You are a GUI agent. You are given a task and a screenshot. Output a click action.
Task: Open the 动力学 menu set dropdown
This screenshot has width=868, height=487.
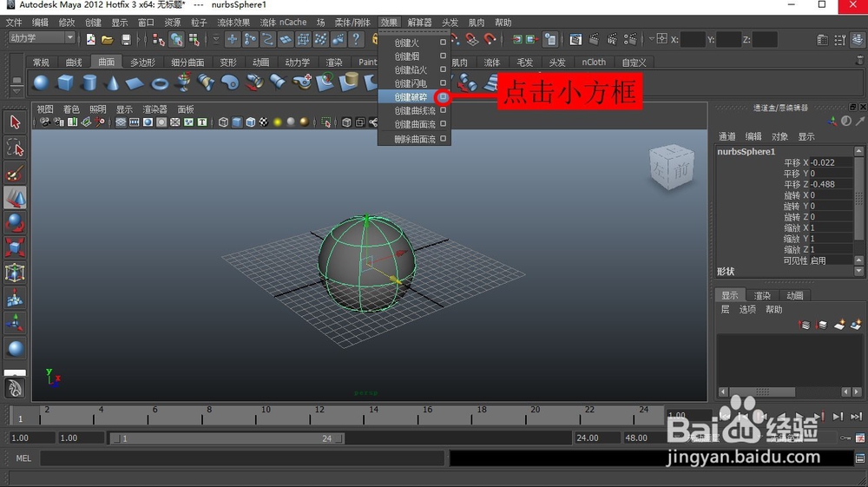coord(42,37)
